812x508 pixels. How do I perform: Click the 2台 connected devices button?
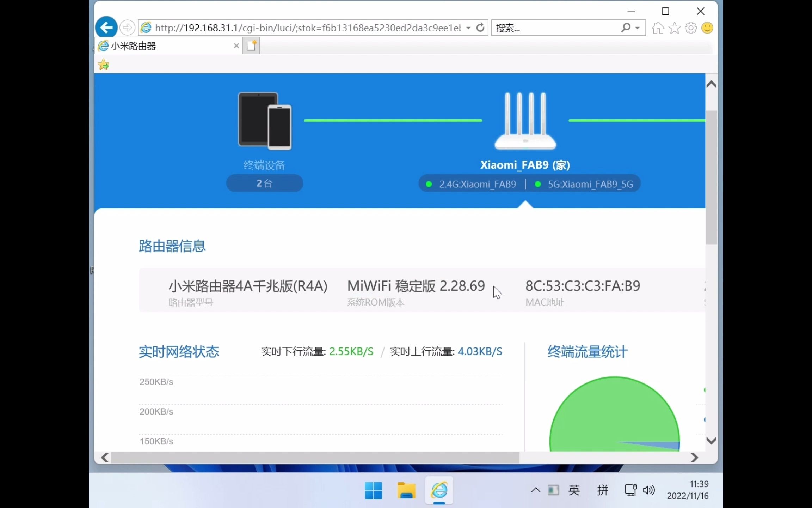click(x=265, y=183)
